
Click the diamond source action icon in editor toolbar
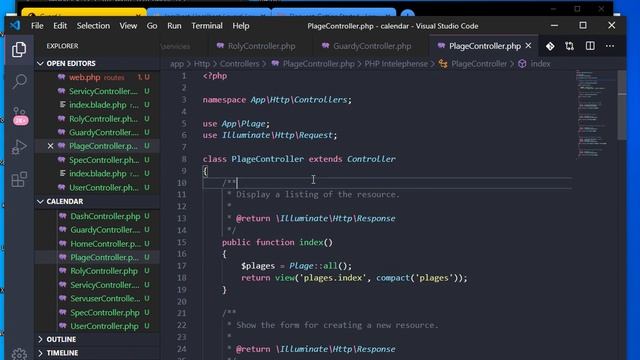[550, 46]
